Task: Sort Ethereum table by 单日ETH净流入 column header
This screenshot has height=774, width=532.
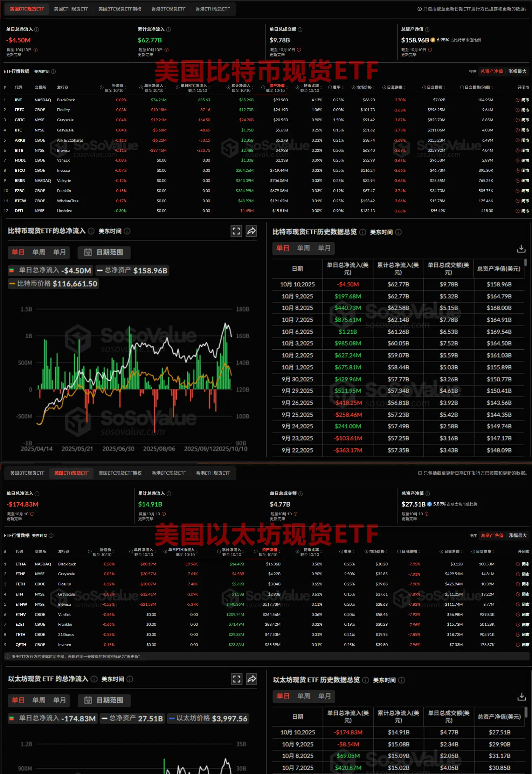Action: click(181, 552)
